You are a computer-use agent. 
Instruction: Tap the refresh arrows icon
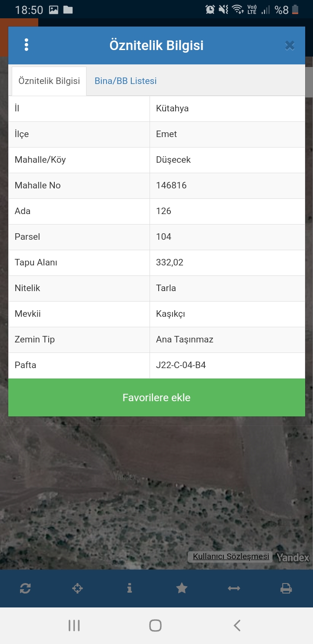coord(25,588)
